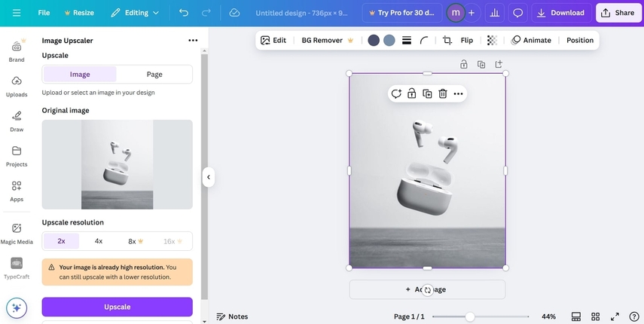The image size is (644, 324).
Task: Click the purple Upscale button
Action: coord(117,307)
